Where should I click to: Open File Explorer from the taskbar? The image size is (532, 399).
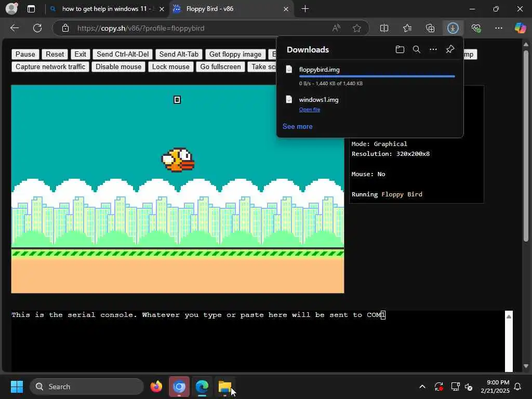(224, 387)
